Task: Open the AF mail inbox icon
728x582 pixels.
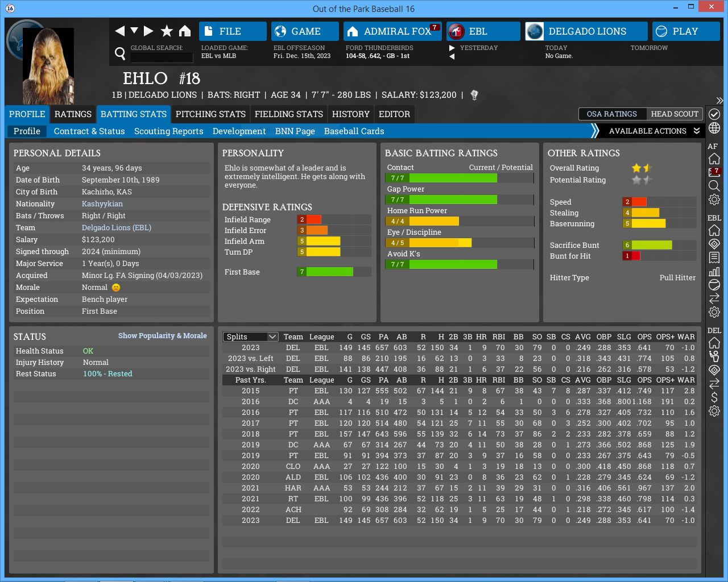Action: [x=714, y=172]
